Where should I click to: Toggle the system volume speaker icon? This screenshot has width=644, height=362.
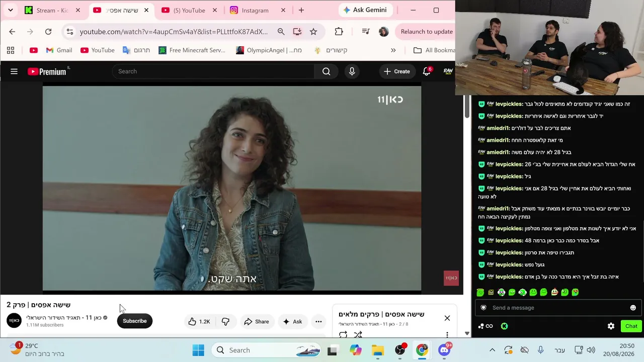(x=591, y=350)
